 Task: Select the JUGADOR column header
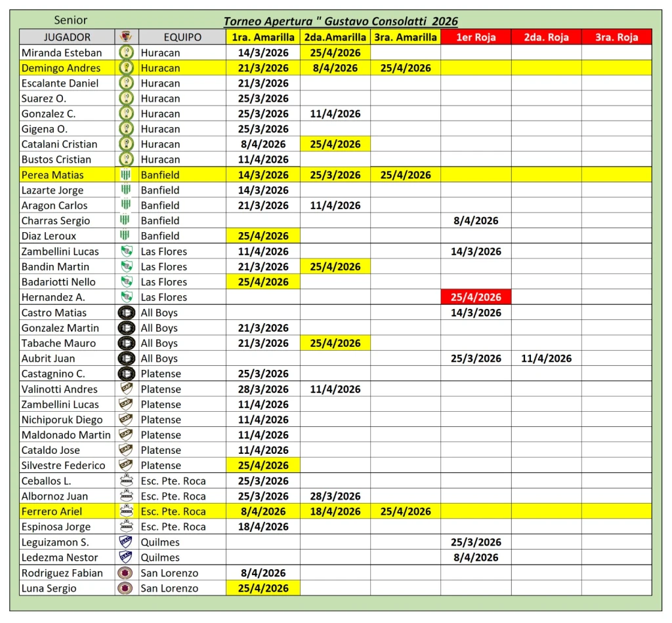pyautogui.click(x=68, y=37)
